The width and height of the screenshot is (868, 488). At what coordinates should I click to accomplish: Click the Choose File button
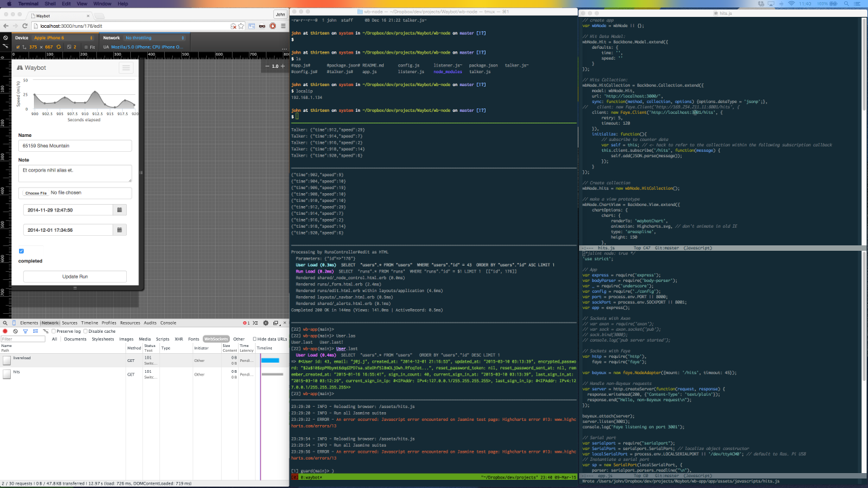pyautogui.click(x=36, y=192)
